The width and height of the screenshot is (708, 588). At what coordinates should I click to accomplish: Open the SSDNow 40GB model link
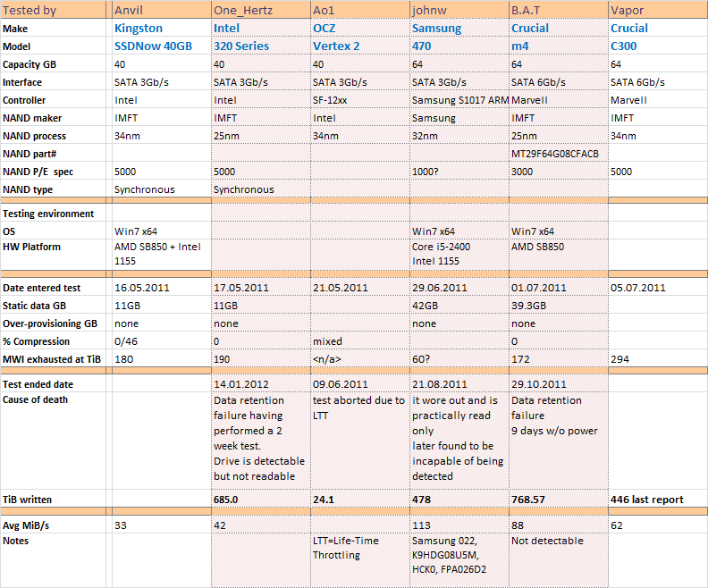[x=153, y=46]
